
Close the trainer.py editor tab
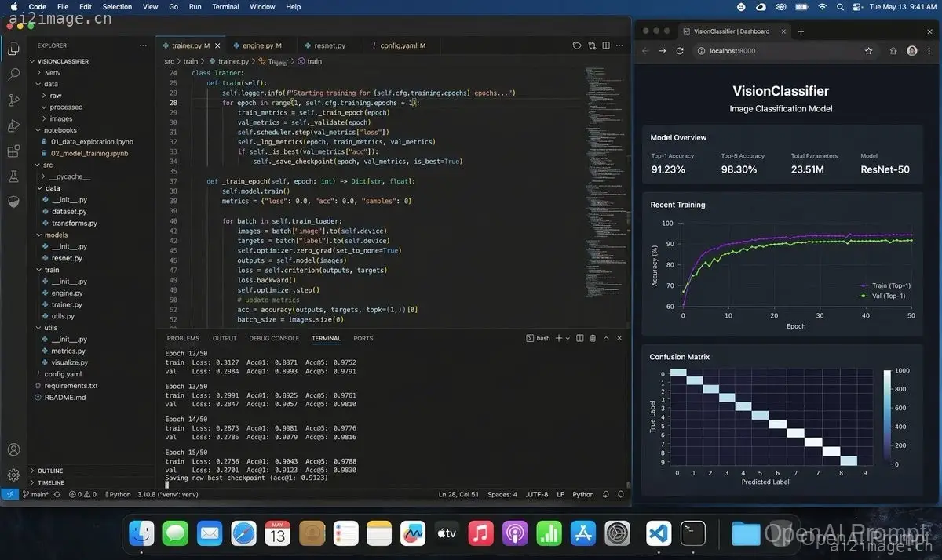(217, 45)
